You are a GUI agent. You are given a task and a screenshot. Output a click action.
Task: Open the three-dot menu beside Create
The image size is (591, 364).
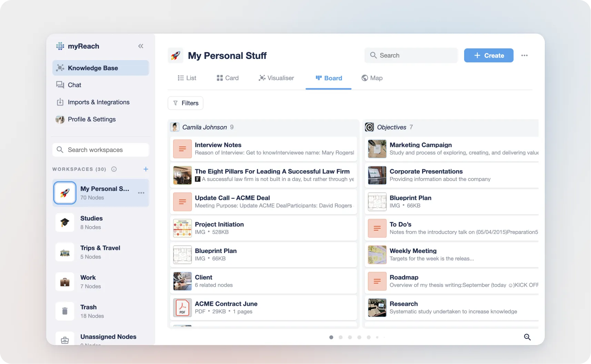524,55
